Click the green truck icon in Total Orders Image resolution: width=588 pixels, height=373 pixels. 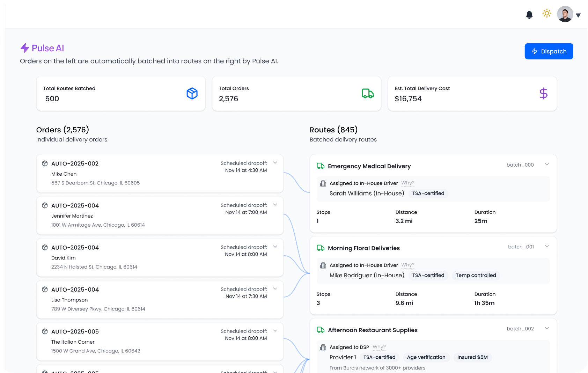pyautogui.click(x=368, y=93)
